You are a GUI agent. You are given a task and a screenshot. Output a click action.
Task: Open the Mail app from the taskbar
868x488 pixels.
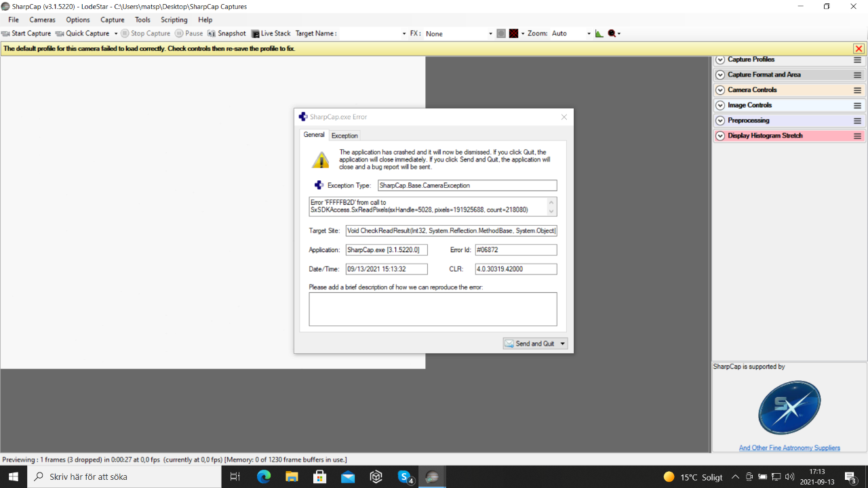pos(348,476)
